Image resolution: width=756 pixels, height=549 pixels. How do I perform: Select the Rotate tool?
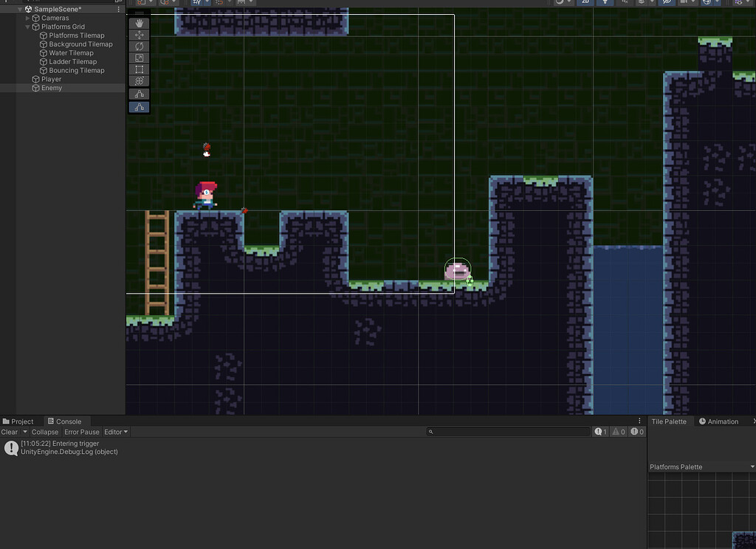139,46
